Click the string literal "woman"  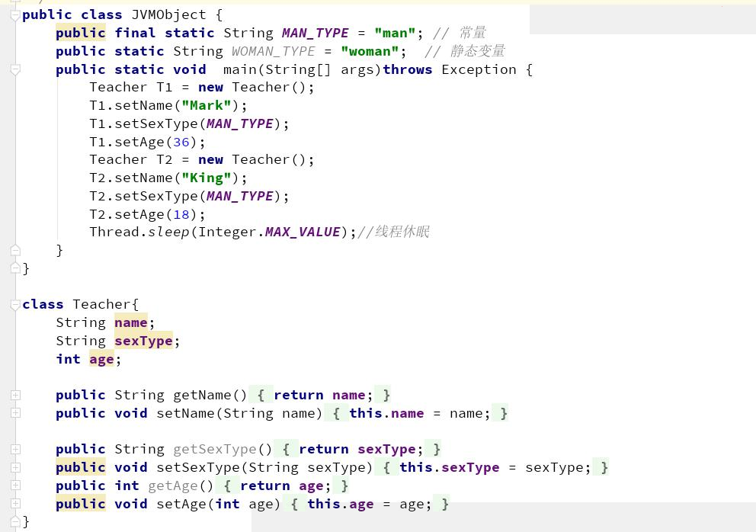click(370, 51)
